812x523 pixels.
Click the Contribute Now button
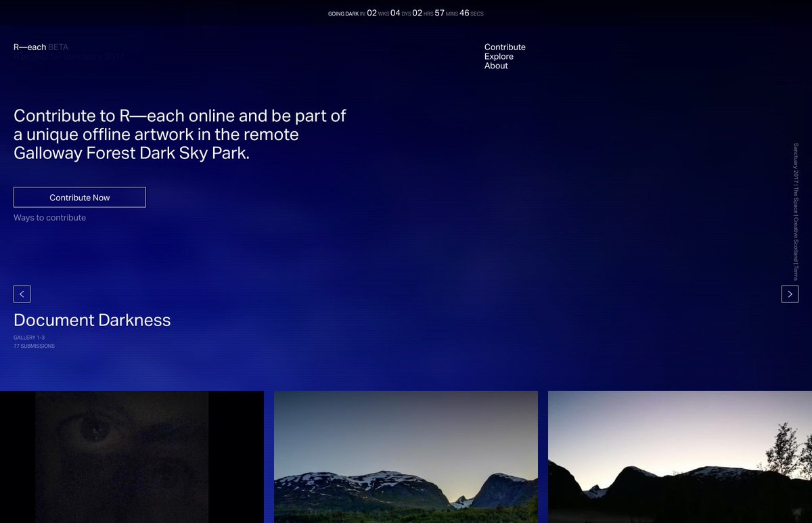(x=79, y=197)
